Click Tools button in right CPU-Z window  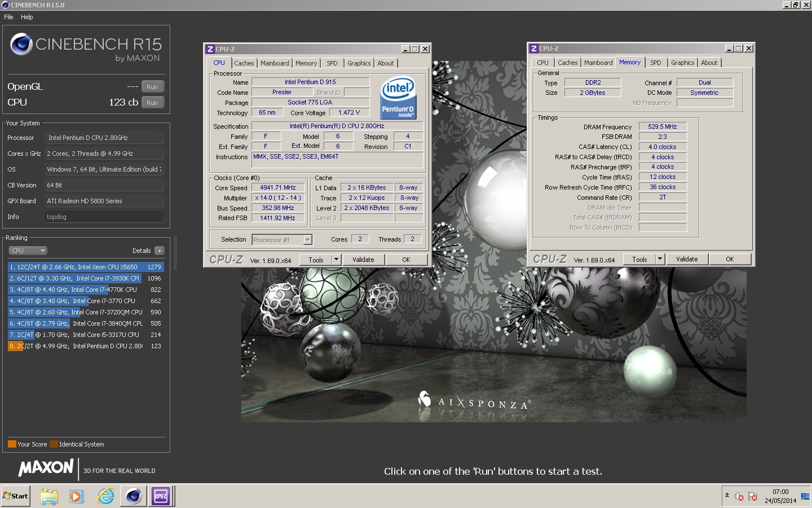click(639, 259)
